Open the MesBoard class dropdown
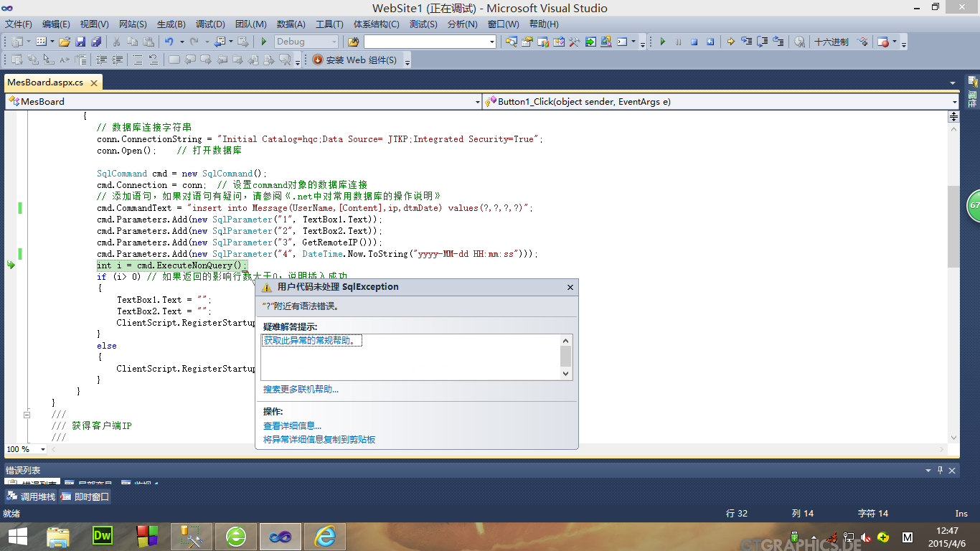 click(477, 102)
